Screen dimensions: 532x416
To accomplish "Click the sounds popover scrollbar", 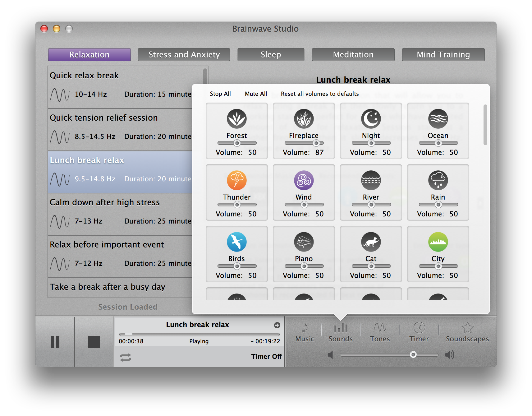I will pyautogui.click(x=485, y=125).
